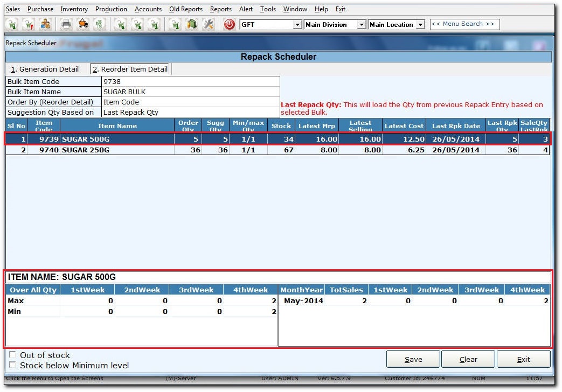The image size is (562, 392).
Task: Click the green packages toolbar icon
Action: click(191, 24)
